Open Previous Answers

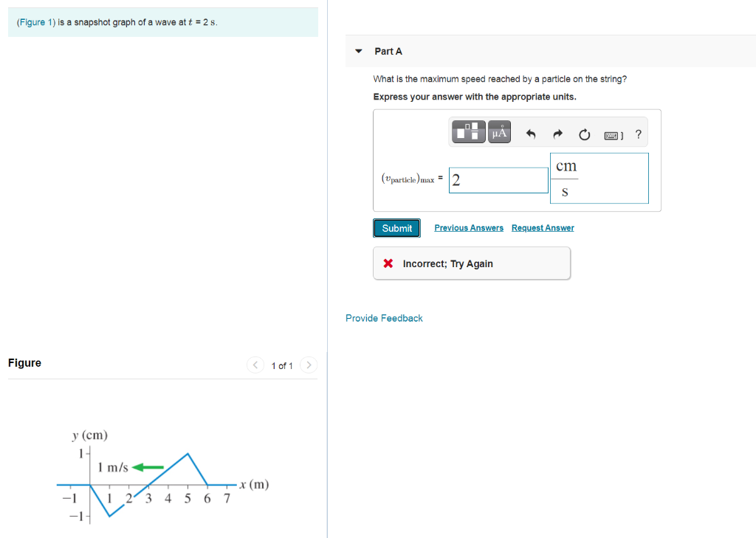pos(468,227)
